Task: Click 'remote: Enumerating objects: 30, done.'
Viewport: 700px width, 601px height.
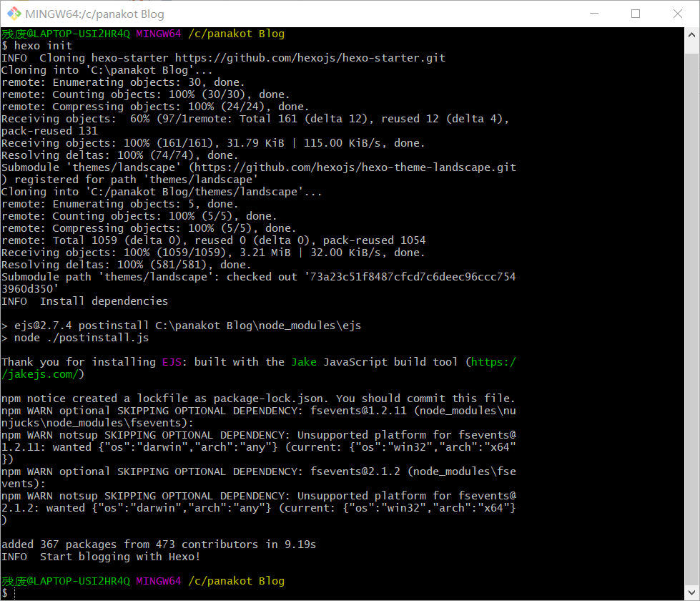Action: [123, 82]
